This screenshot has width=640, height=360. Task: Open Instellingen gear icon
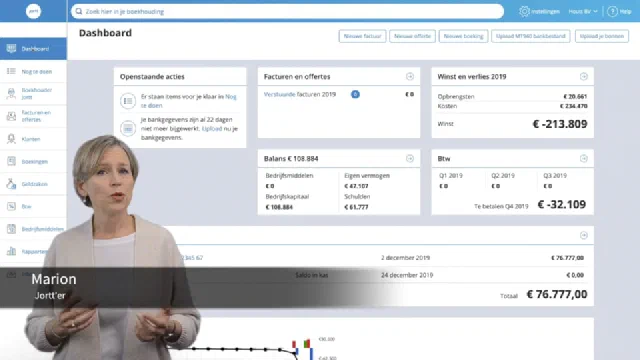524,11
